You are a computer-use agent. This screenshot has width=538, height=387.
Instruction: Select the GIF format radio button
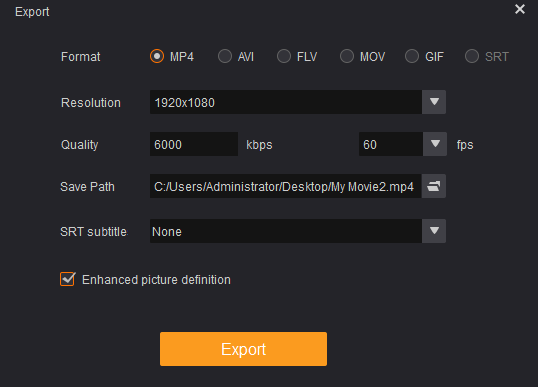click(412, 56)
